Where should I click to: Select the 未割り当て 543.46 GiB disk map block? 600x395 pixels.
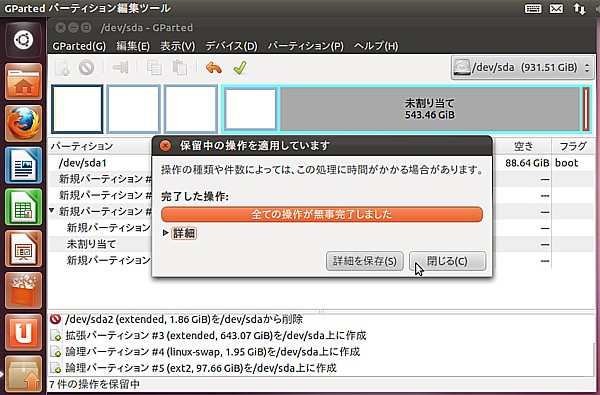430,109
